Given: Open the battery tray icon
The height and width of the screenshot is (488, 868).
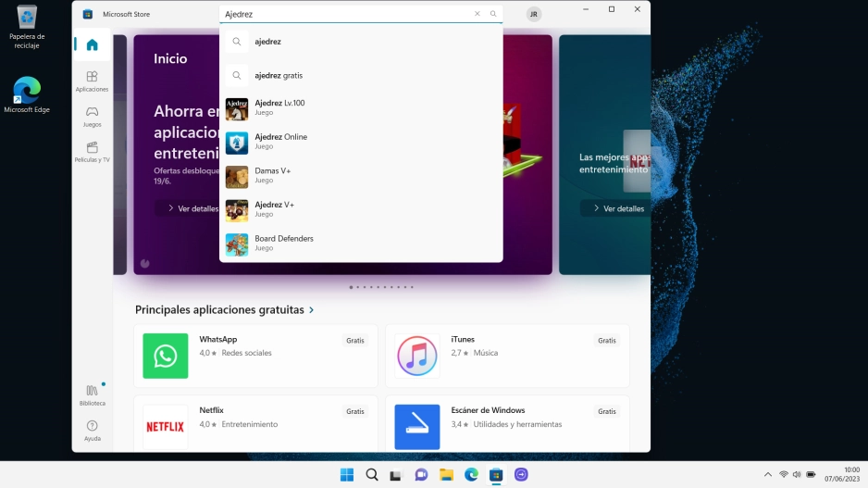Looking at the screenshot, I should (811, 475).
